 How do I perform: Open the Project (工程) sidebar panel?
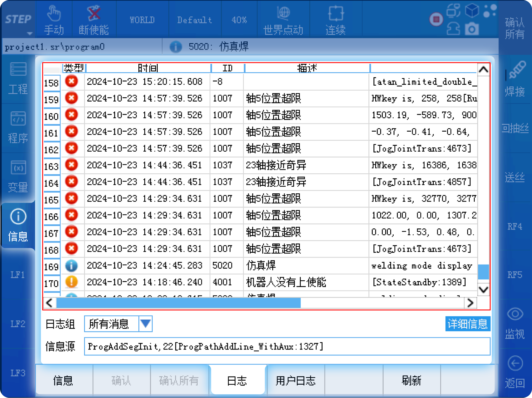(18, 79)
